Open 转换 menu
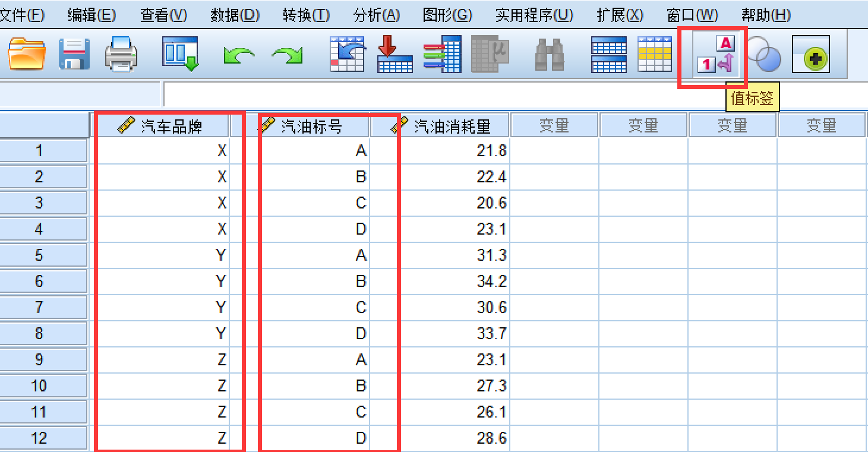The width and height of the screenshot is (868, 452). click(x=306, y=15)
